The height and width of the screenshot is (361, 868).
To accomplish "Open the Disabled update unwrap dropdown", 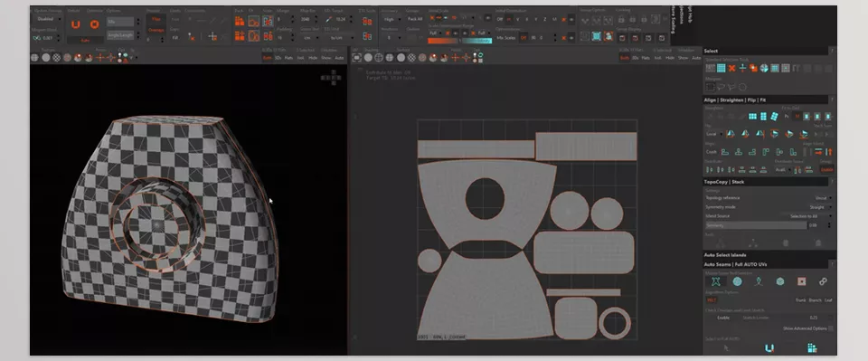I will tap(45, 19).
